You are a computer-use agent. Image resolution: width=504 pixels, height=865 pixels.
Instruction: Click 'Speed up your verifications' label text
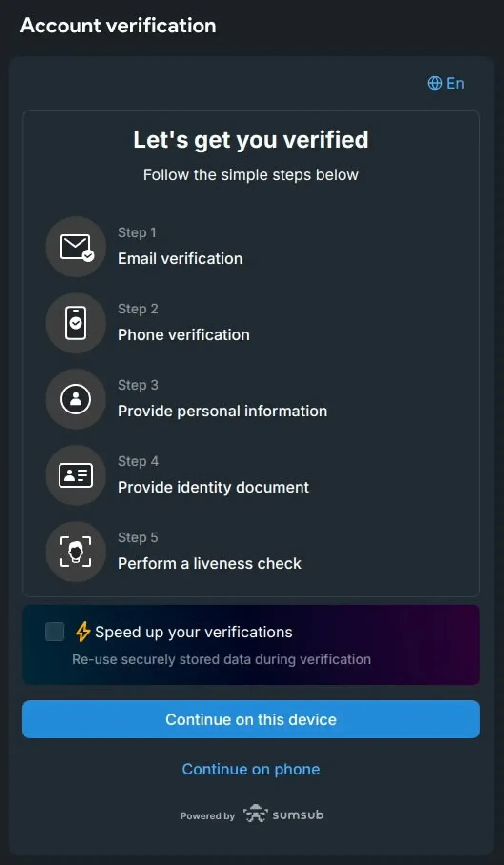[x=194, y=632]
